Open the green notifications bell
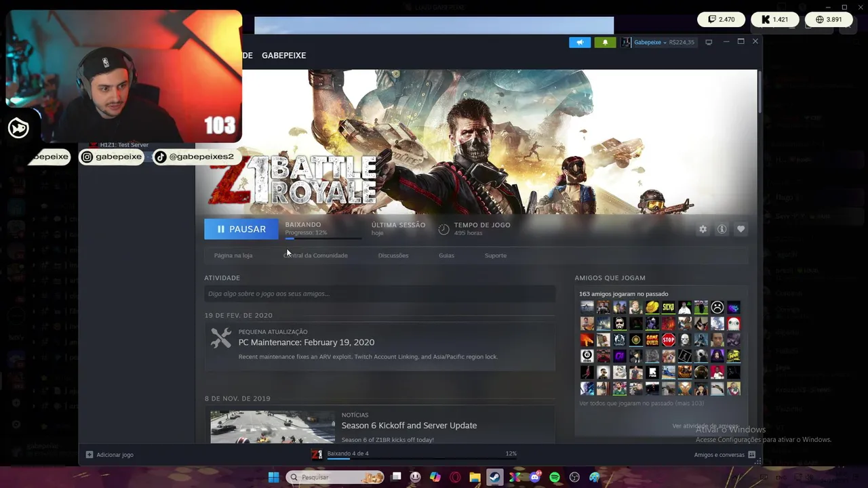 pyautogui.click(x=606, y=42)
